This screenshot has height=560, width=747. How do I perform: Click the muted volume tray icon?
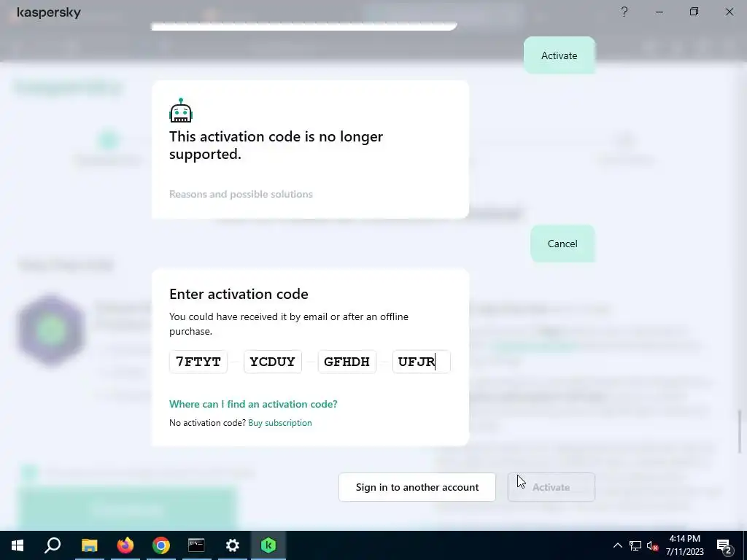pos(652,545)
